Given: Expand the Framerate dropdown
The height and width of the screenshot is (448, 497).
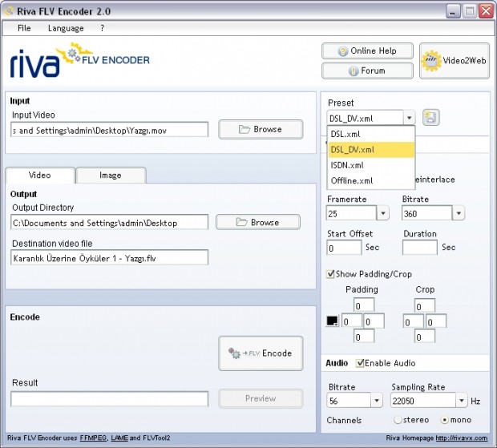Looking at the screenshot, I should coord(383,213).
